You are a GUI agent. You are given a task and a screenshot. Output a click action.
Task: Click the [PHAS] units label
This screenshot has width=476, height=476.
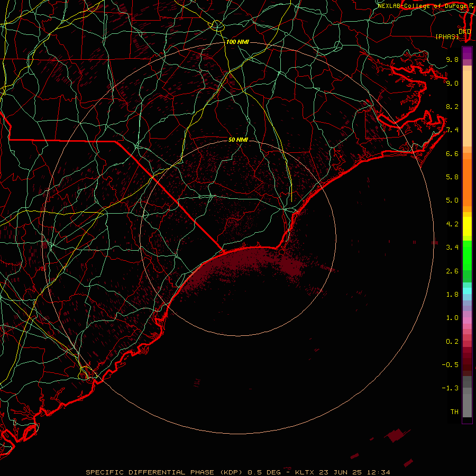pyautogui.click(x=447, y=36)
